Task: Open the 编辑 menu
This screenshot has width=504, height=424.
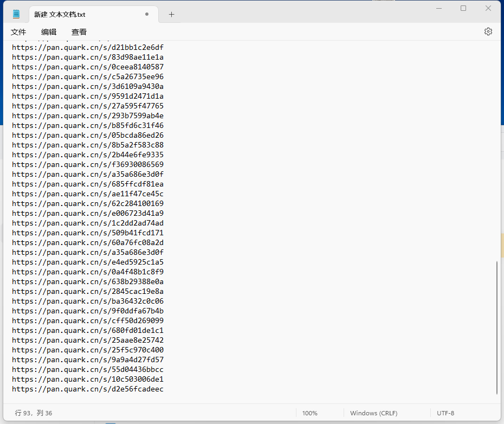Action: (x=49, y=32)
